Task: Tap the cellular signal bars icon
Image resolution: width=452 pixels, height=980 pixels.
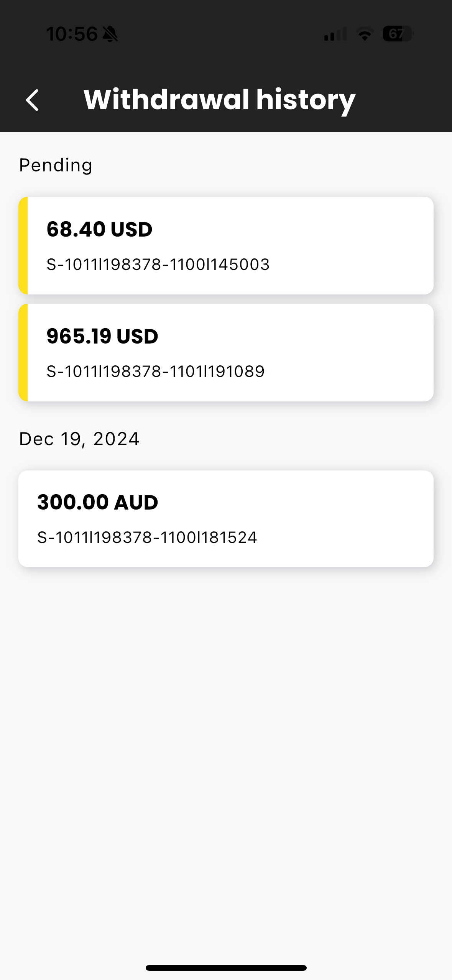Action: pyautogui.click(x=335, y=34)
